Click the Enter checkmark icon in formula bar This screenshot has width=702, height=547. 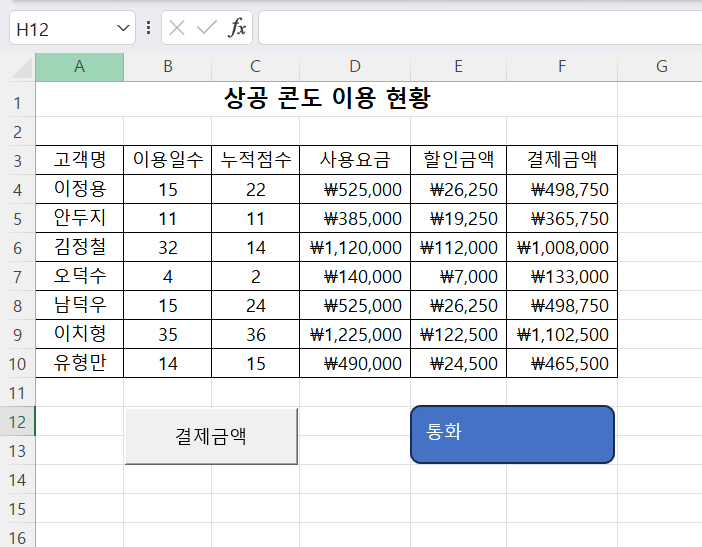coord(207,28)
